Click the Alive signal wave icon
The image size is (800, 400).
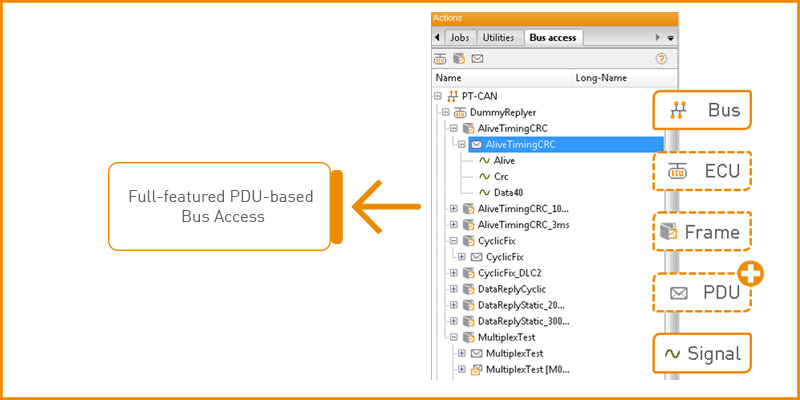coord(484,160)
